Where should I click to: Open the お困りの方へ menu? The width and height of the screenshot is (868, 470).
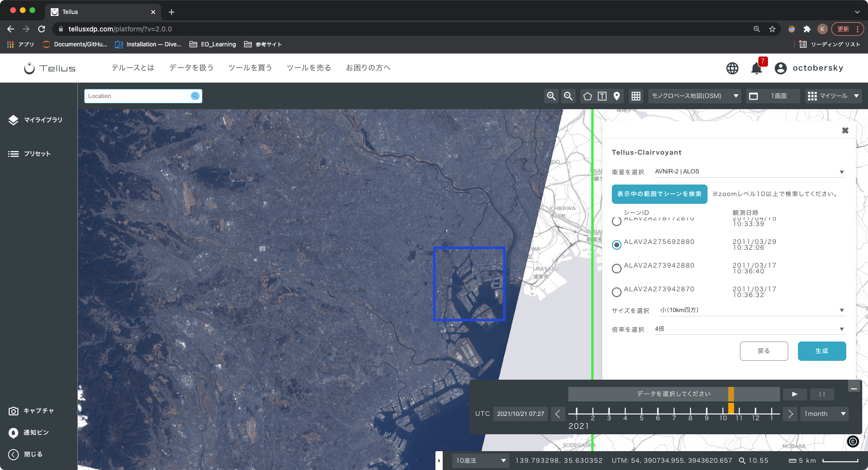368,68
